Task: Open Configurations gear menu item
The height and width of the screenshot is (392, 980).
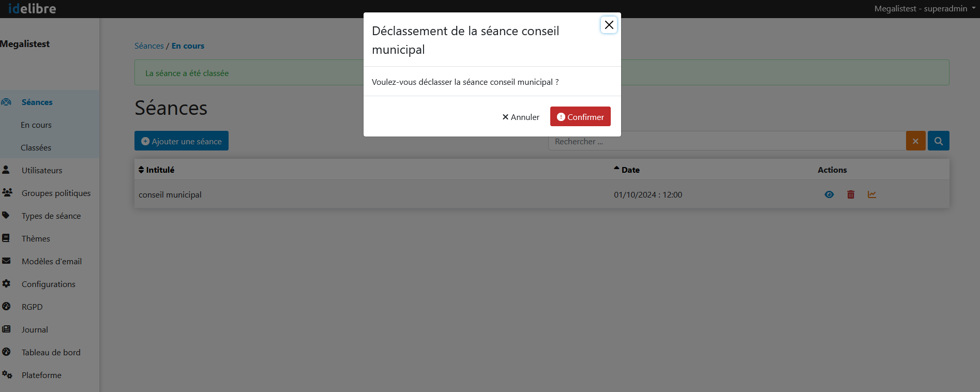Action: [x=48, y=284]
